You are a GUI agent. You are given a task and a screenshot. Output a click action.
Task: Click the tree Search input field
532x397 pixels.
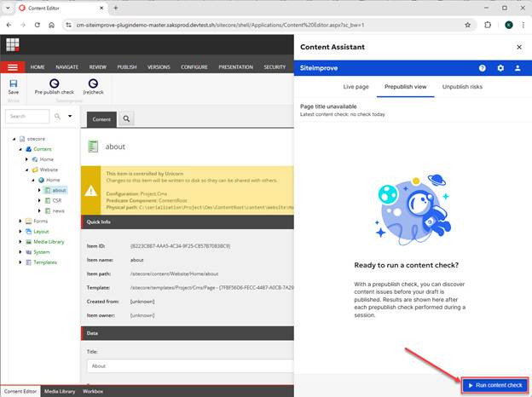(27, 116)
